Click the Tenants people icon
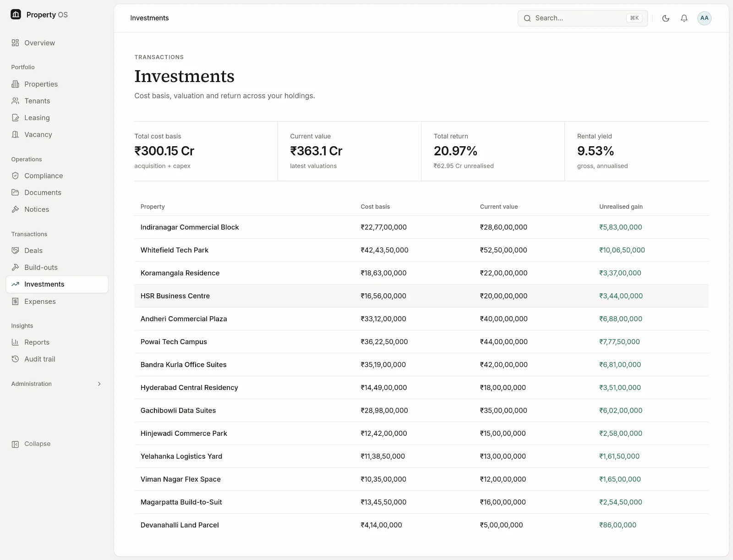The width and height of the screenshot is (733, 560). click(x=15, y=101)
